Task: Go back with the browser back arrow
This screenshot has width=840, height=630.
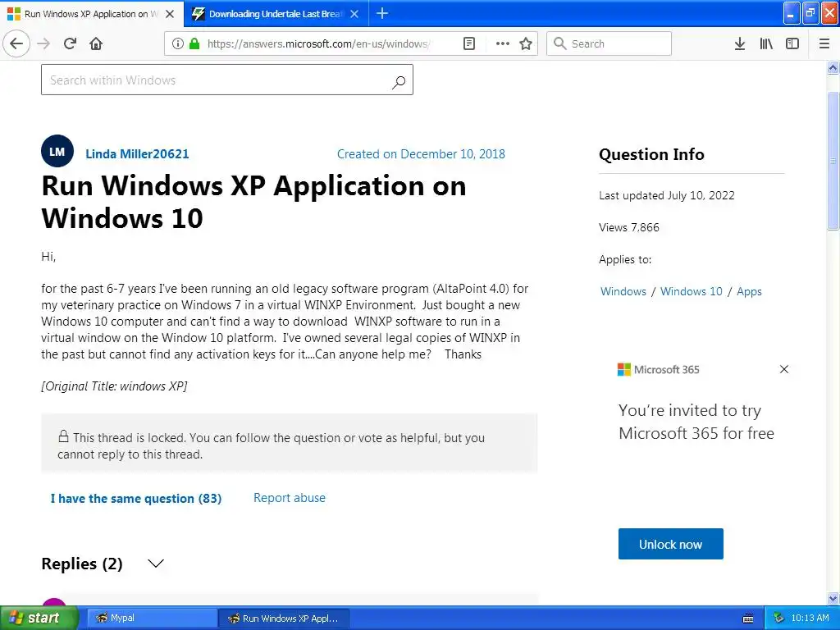Action: coord(16,43)
